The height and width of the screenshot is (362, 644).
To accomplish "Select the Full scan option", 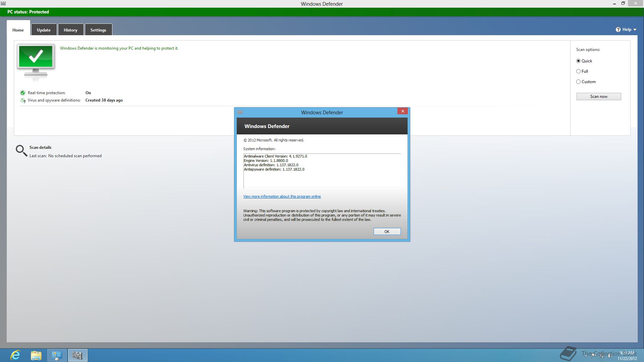I will coord(582,71).
